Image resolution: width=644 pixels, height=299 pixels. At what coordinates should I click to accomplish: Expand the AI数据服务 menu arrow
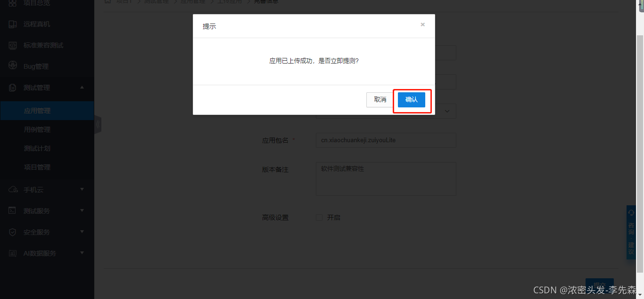[x=82, y=253]
